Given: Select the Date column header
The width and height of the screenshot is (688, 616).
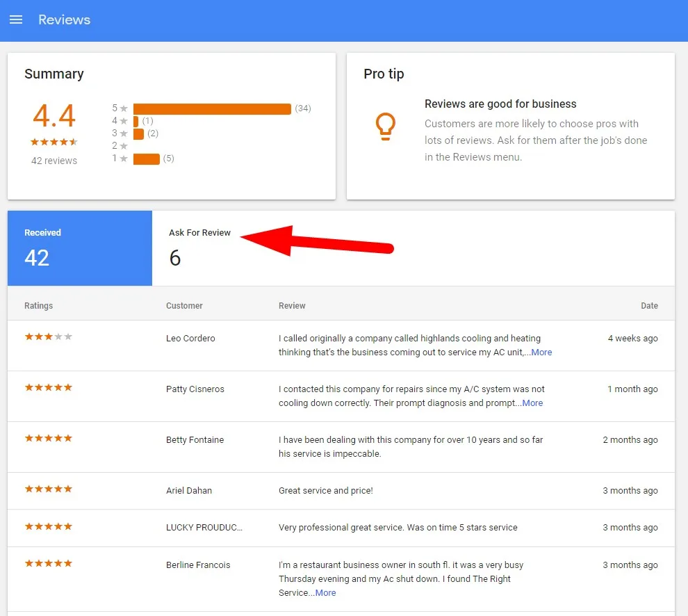Looking at the screenshot, I should [x=649, y=305].
